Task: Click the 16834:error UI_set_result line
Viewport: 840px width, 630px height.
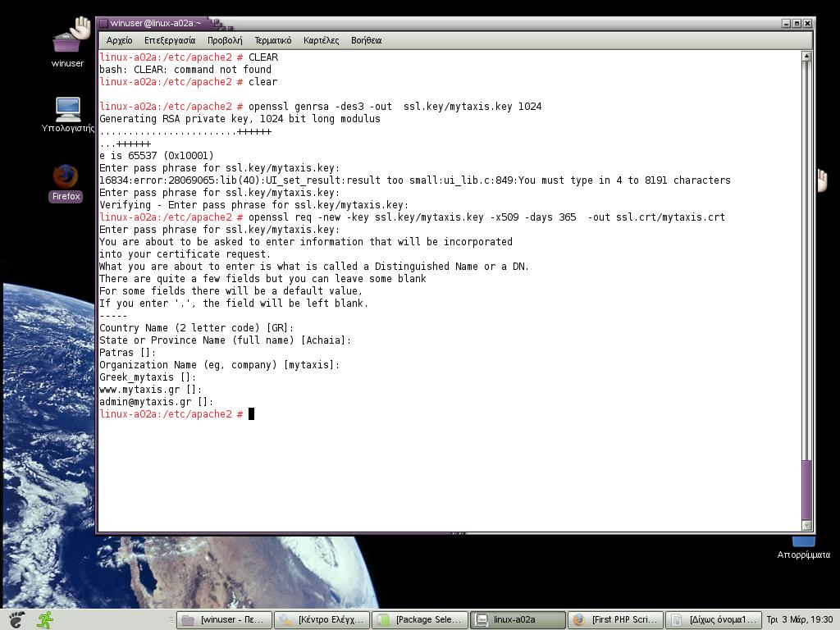Action: click(415, 180)
